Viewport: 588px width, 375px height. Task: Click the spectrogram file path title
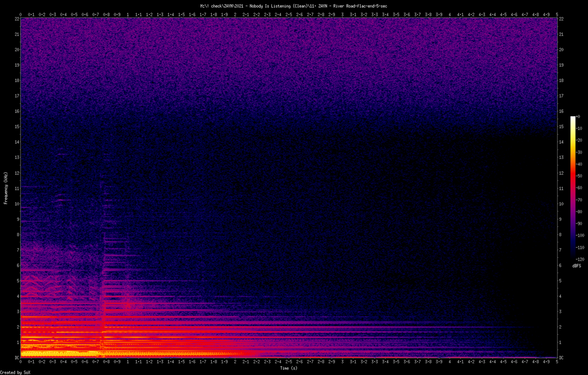[293, 6]
